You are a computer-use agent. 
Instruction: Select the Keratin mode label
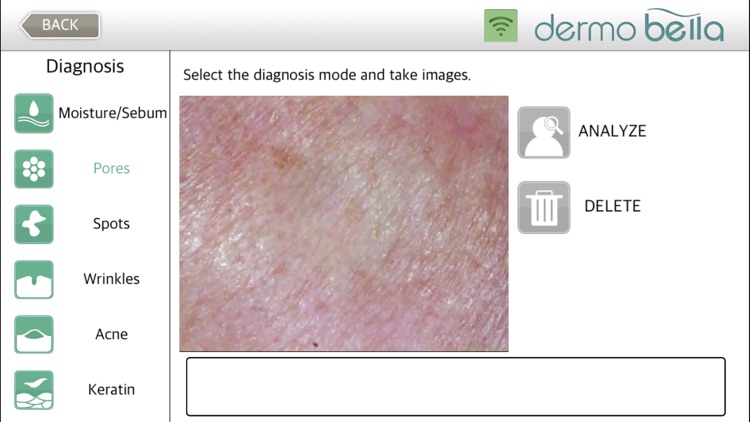[111, 389]
